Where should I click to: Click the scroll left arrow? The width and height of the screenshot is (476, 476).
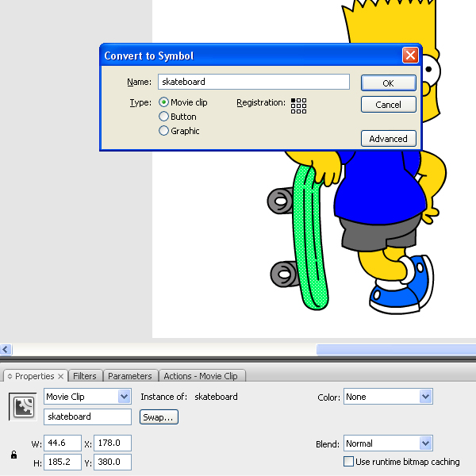(6, 349)
